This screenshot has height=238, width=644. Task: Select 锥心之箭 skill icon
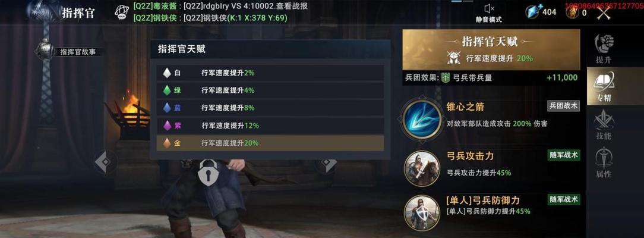pyautogui.click(x=422, y=118)
